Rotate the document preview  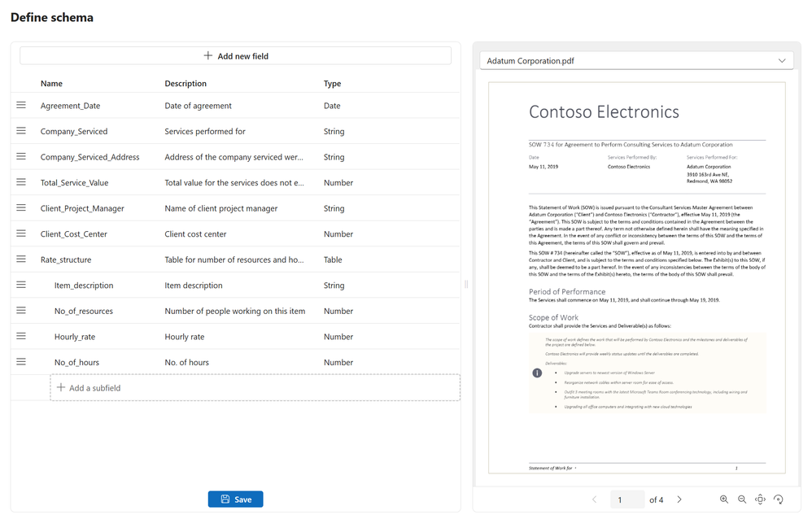(x=779, y=499)
